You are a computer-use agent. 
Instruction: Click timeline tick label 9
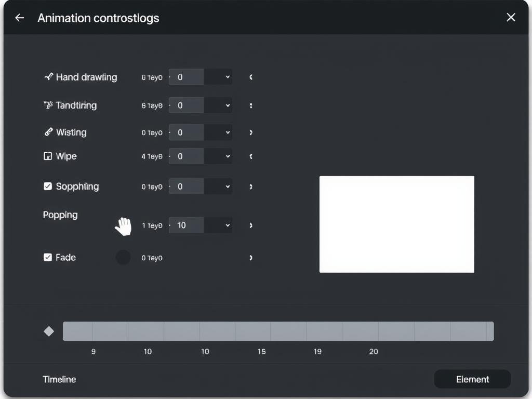94,352
